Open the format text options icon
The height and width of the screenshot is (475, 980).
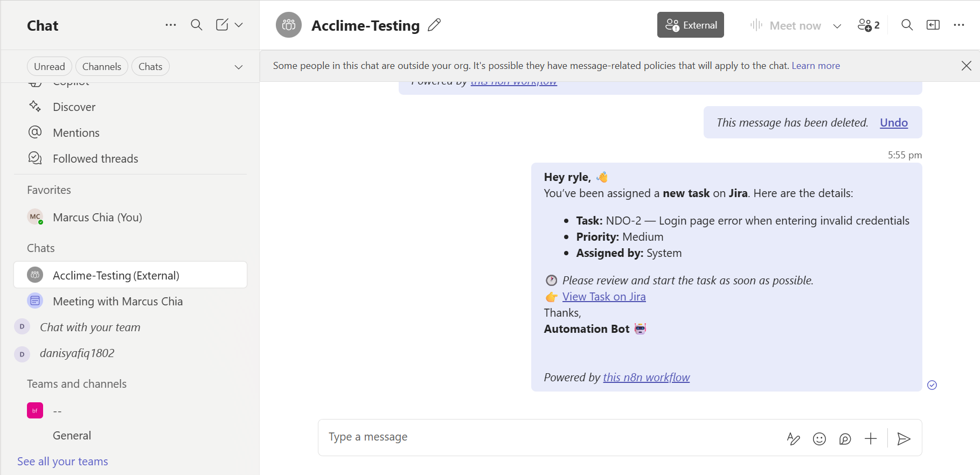(x=793, y=439)
